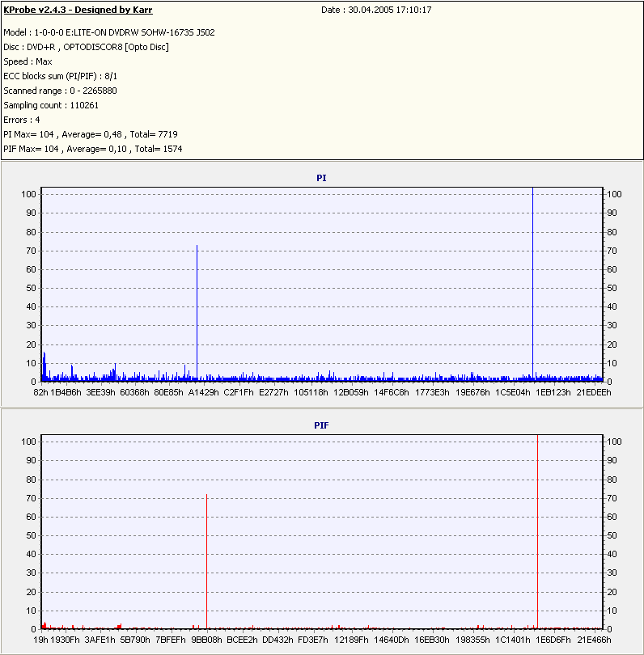Click the PI x-axis label 14F6C8h
Screen dimensions: 644x655
[391, 393]
